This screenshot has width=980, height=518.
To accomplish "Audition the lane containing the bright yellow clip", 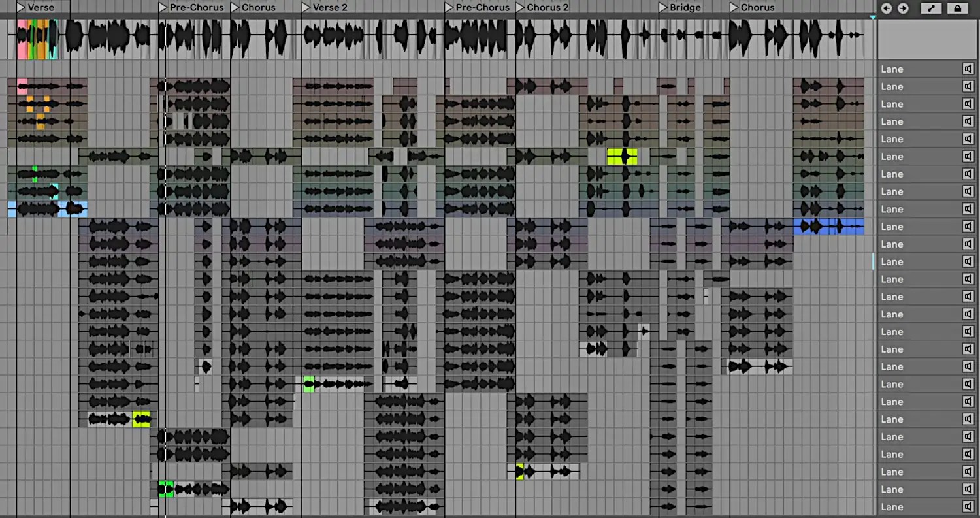I will (968, 157).
